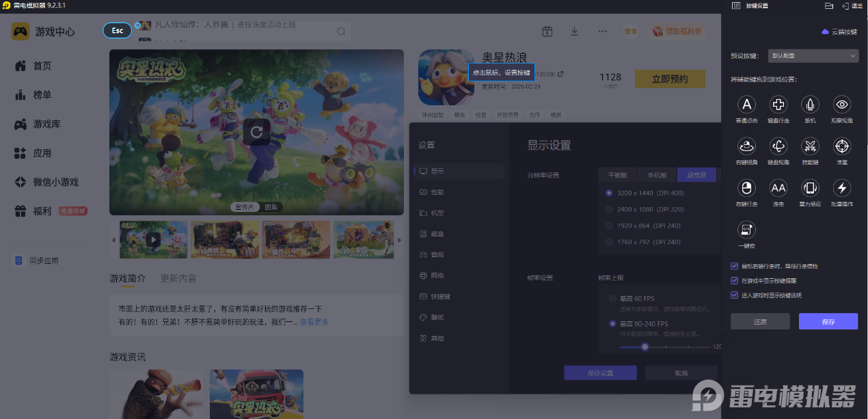This screenshot has height=419, width=868.
Task: Choose the 键盘视角 keyboard view icon
Action: tap(778, 146)
